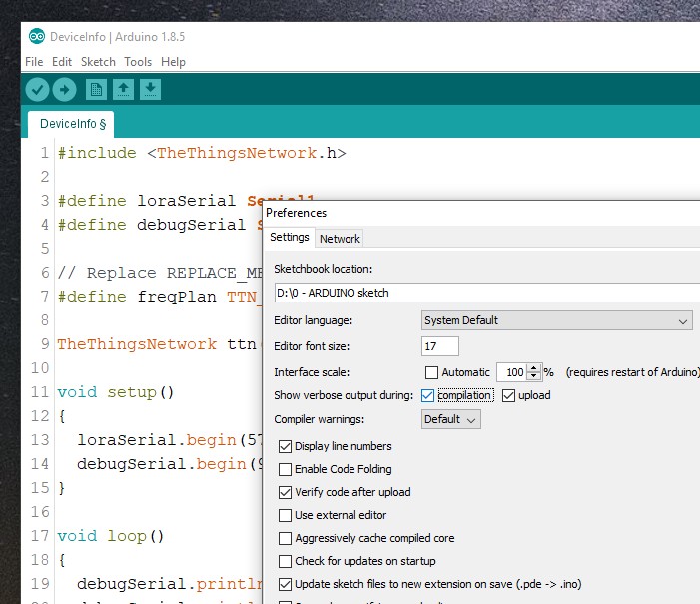The width and height of the screenshot is (700, 604).
Task: Click '#define freqPlan' on line 7
Action: coord(137,297)
